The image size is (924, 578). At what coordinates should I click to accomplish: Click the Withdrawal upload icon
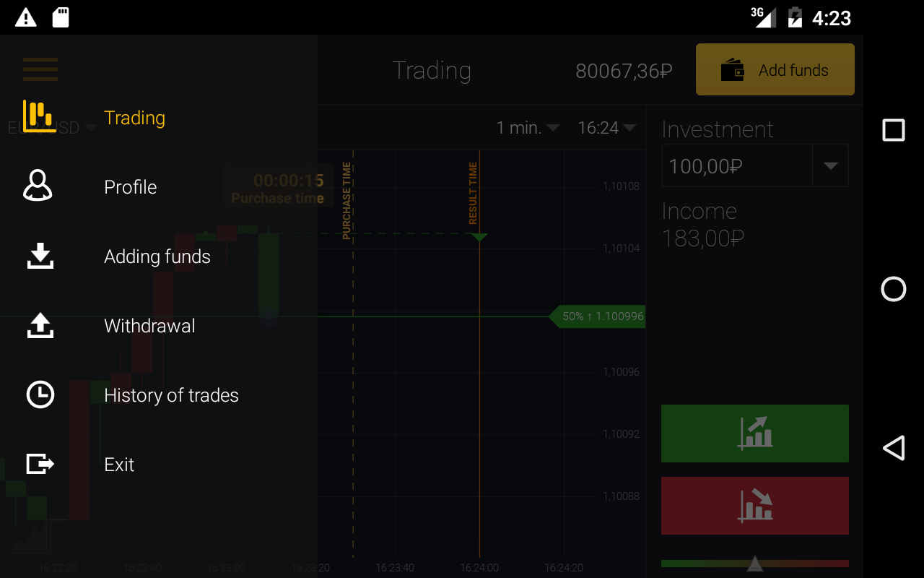pyautogui.click(x=40, y=325)
